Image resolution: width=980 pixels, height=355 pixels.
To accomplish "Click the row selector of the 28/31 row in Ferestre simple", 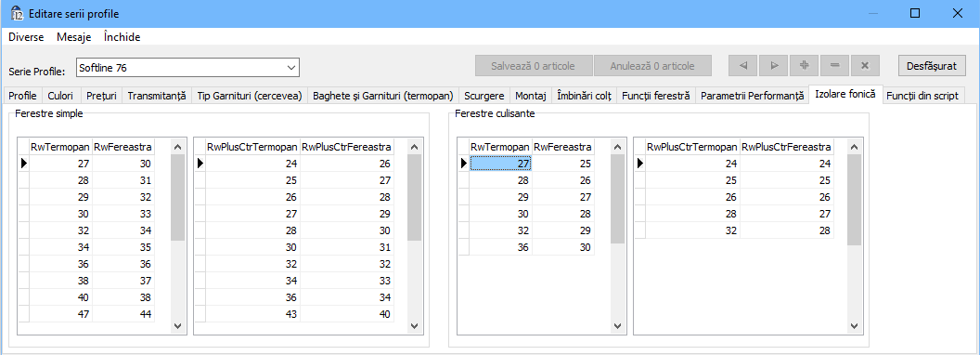I will tap(24, 180).
